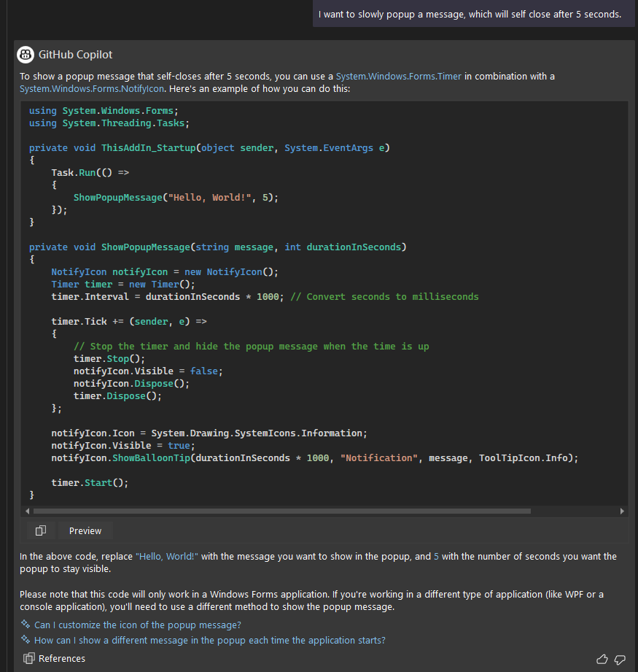Click "notifyIcon.Dispose();" code line
Viewport: 638px width, 672px height.
pyautogui.click(x=131, y=384)
